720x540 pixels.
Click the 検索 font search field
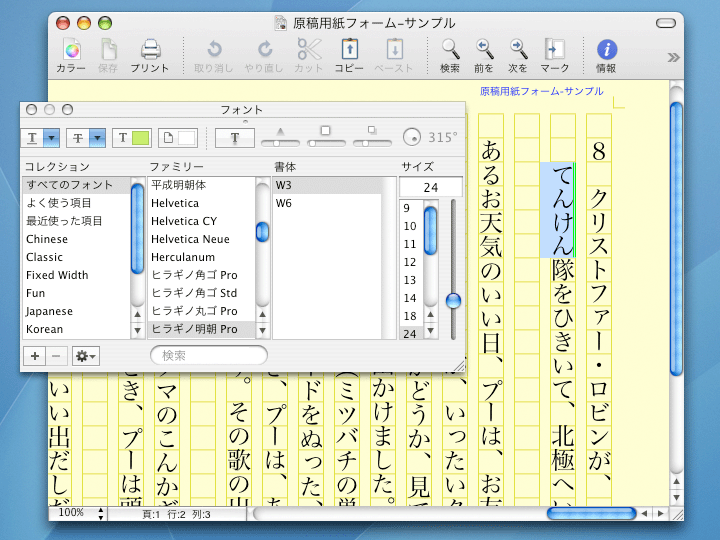pyautogui.click(x=209, y=355)
